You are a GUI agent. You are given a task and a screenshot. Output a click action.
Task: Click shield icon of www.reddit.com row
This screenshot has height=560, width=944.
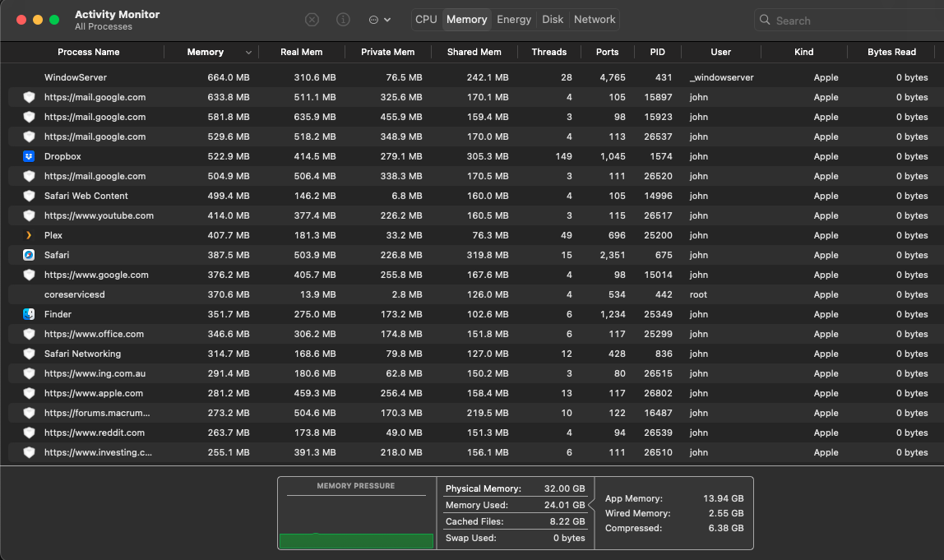click(x=28, y=433)
